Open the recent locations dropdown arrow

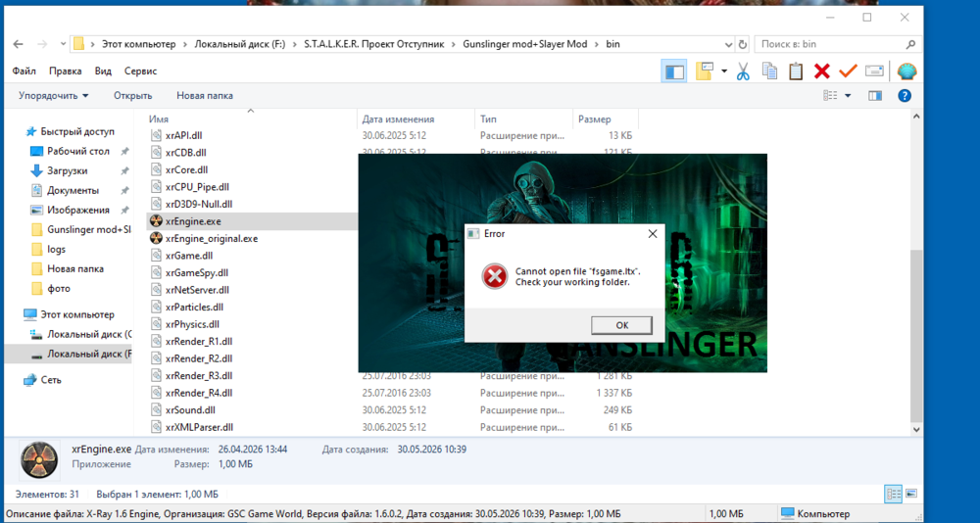click(63, 44)
